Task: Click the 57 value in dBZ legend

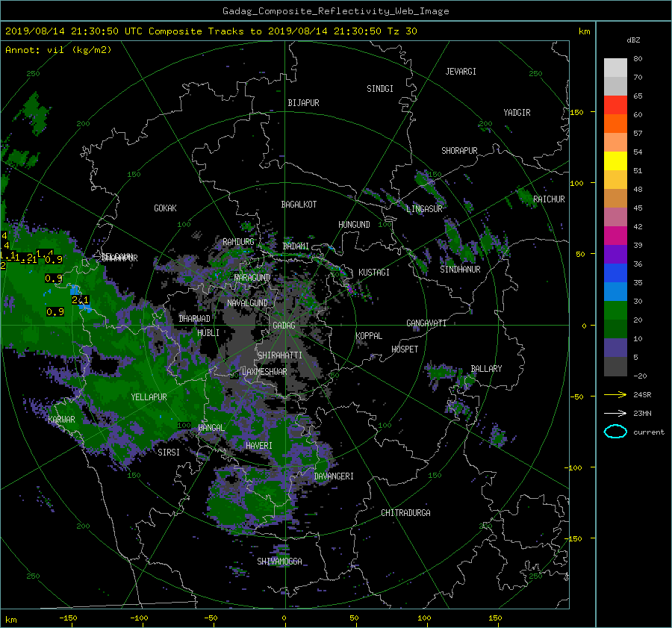Action: point(638,134)
